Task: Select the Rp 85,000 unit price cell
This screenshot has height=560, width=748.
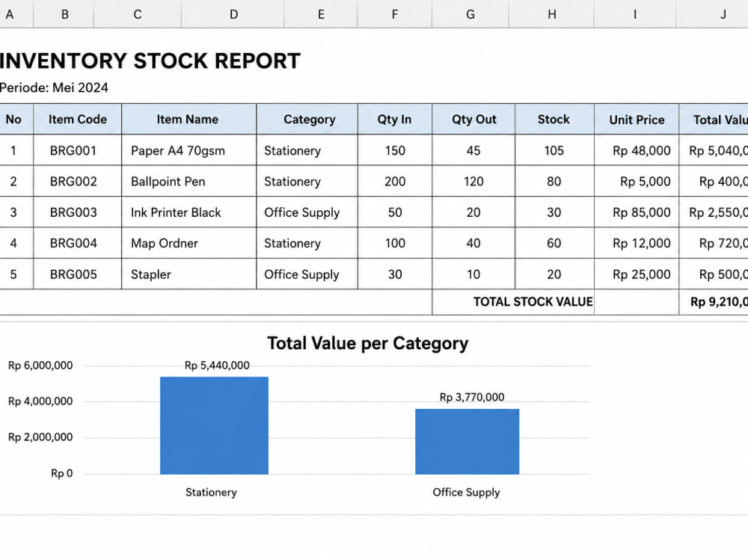Action: [637, 212]
